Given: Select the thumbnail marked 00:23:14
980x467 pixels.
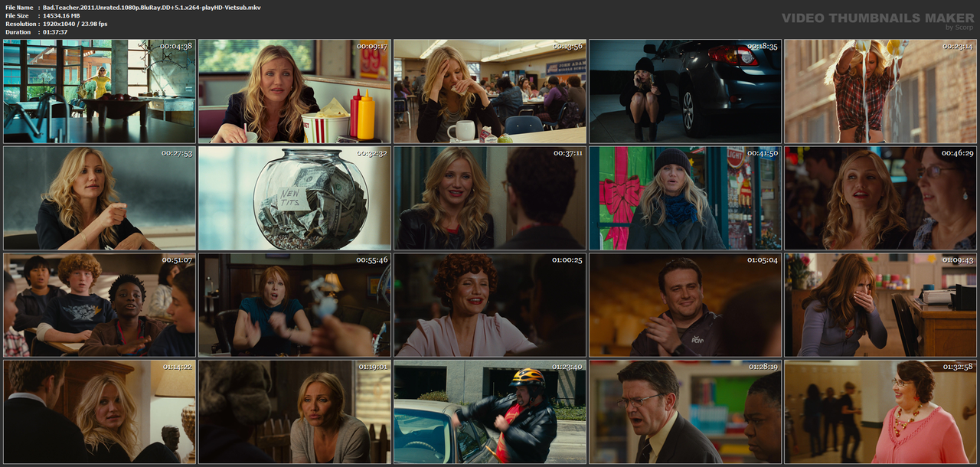Looking at the screenshot, I should 880,92.
